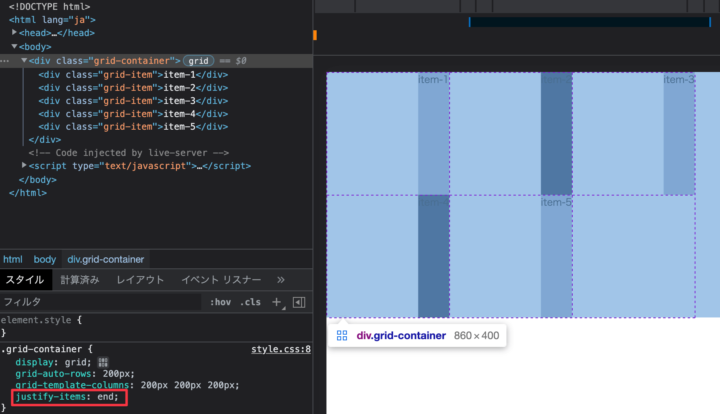The width and height of the screenshot is (720, 414).
Task: Switch to the 計算済み tab
Action: [x=80, y=280]
